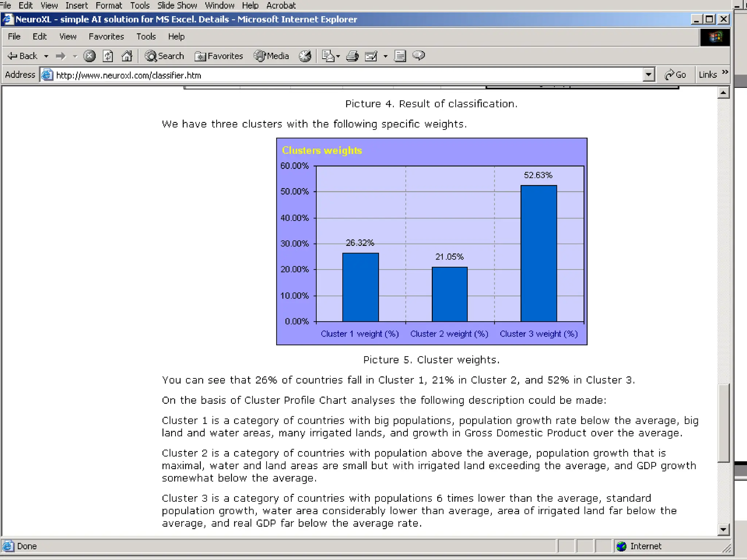The width and height of the screenshot is (747, 560).
Task: Click the Back button
Action: [x=23, y=56]
